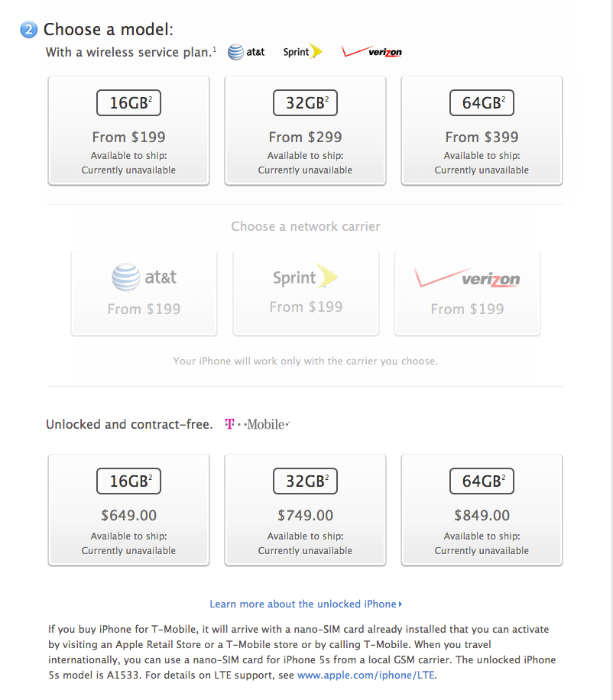Click the AT&T logo beside wireless service plan
Screen dimensions: 613x700
(x=246, y=52)
